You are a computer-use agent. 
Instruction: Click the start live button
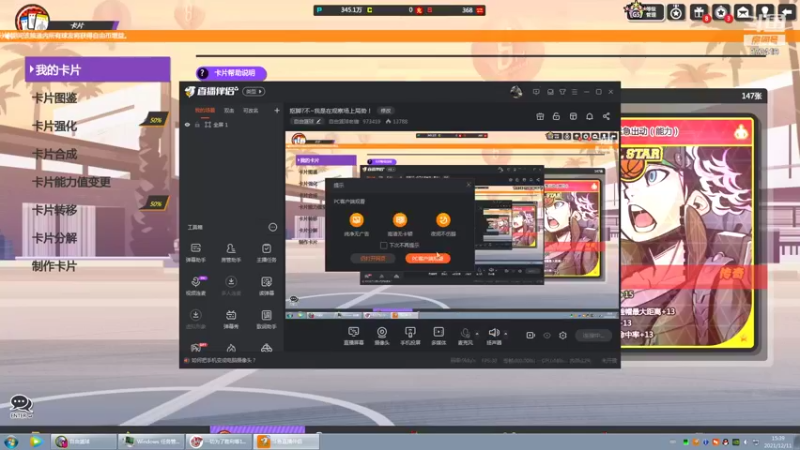point(593,335)
